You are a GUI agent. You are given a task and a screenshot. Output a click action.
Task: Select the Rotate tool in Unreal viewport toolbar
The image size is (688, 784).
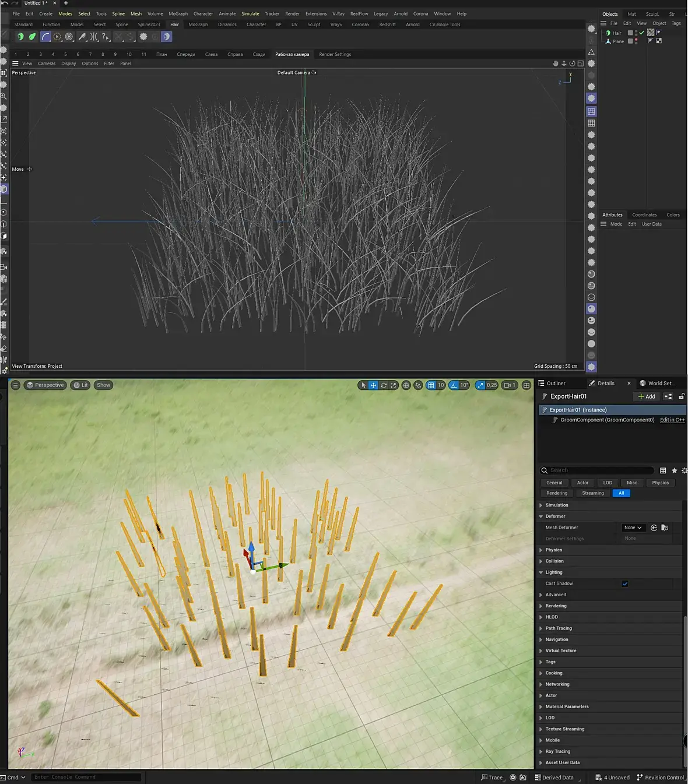[384, 385]
